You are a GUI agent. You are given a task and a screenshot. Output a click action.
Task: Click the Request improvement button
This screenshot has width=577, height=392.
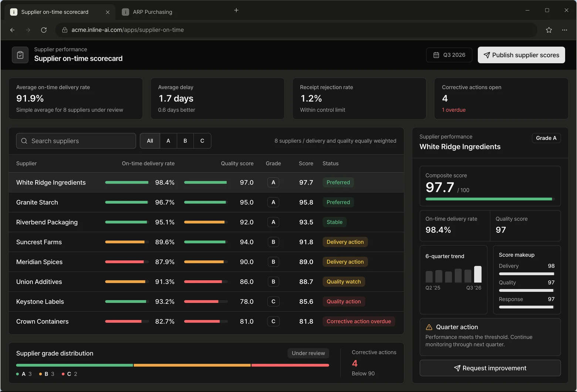coord(490,368)
